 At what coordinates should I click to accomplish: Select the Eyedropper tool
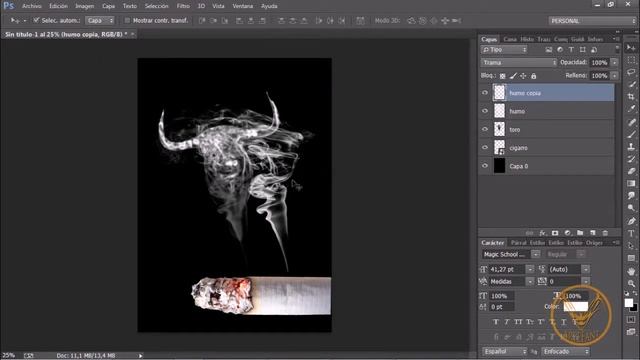(631, 109)
